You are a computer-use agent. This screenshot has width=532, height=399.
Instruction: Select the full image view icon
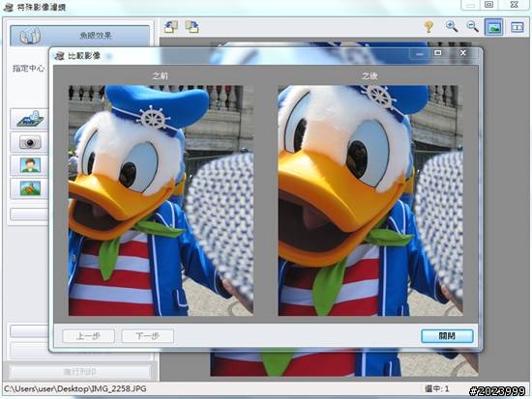click(494, 27)
